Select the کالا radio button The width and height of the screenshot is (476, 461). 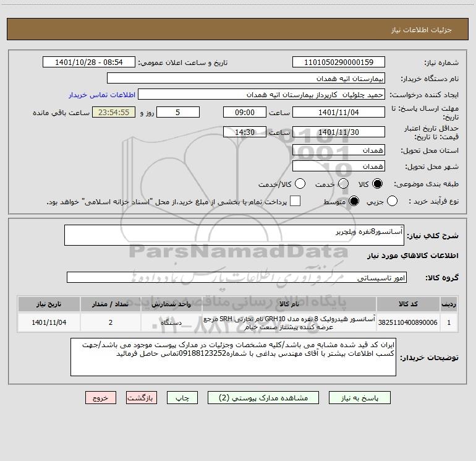tap(377, 184)
